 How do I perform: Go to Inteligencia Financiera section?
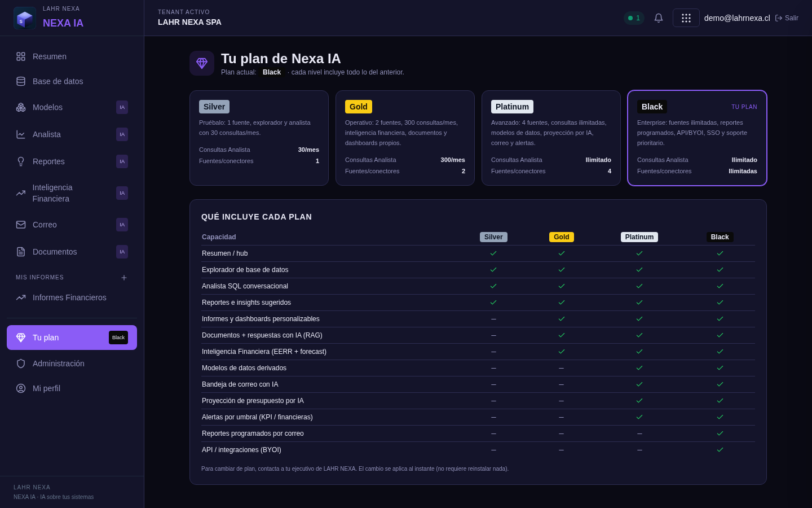[72, 193]
